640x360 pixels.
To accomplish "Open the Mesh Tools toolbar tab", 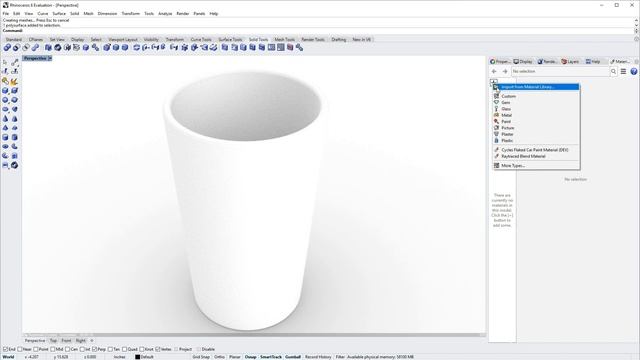I will coord(284,40).
